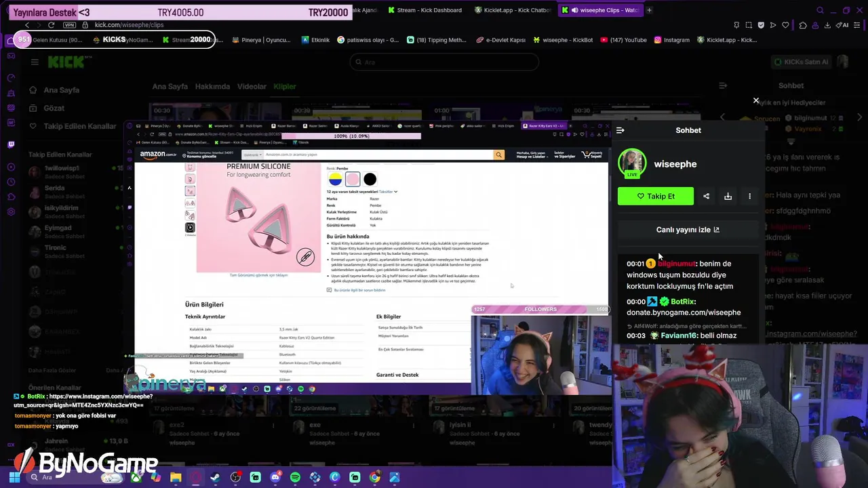Open Gözat in Kick sidebar
The width and height of the screenshot is (868, 488).
pos(54,108)
